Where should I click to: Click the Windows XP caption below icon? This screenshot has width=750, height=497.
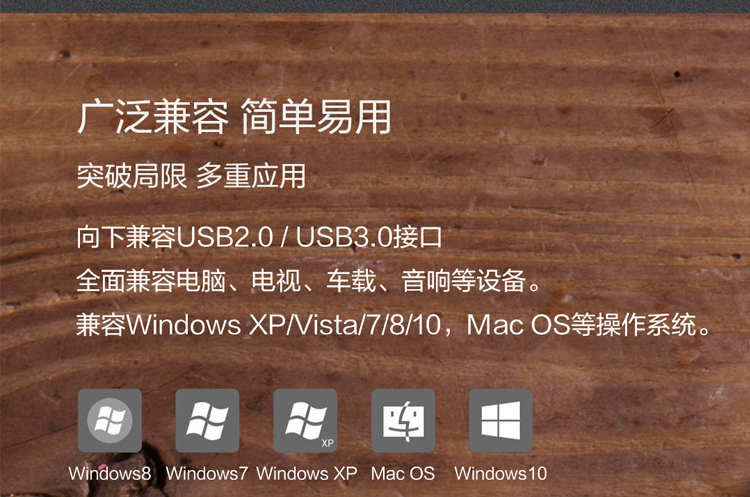pyautogui.click(x=307, y=474)
